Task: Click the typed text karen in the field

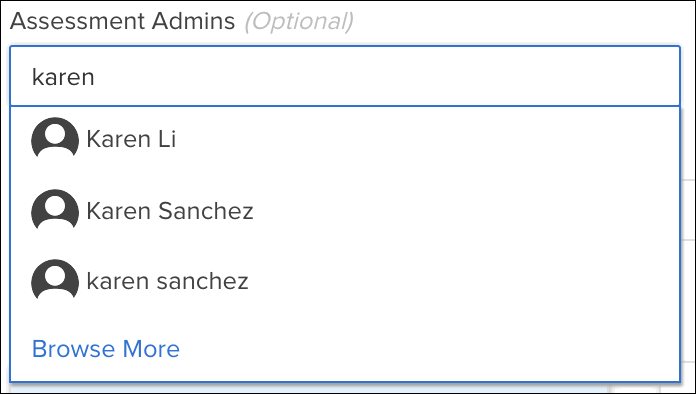Action: tap(63, 77)
